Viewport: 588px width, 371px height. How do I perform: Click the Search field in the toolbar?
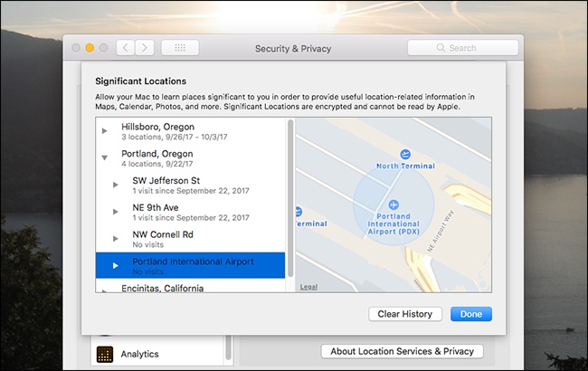tap(463, 48)
